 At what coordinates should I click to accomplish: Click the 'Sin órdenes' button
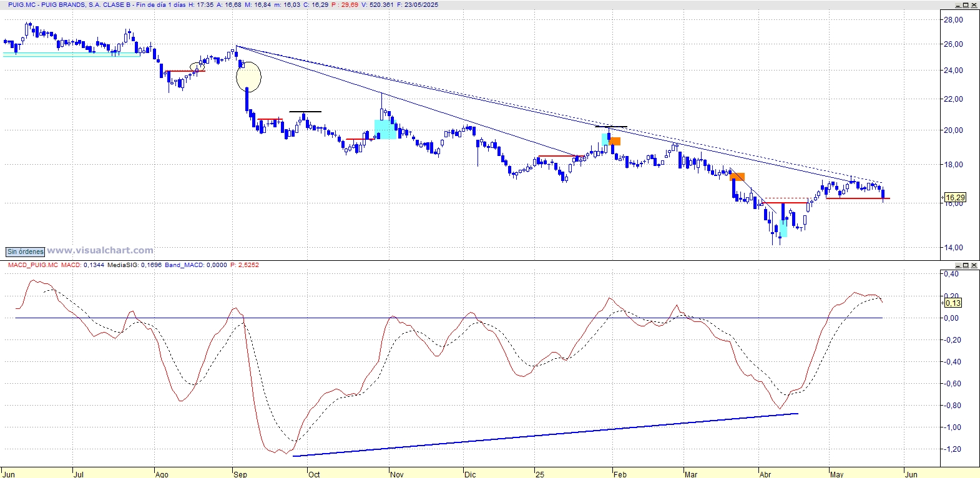click(x=26, y=251)
